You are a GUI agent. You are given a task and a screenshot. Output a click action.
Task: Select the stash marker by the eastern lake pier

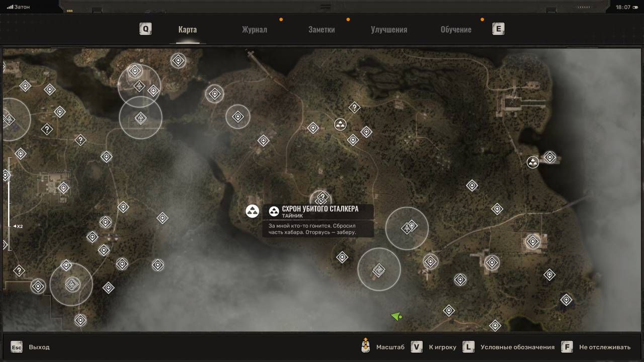tap(532, 162)
